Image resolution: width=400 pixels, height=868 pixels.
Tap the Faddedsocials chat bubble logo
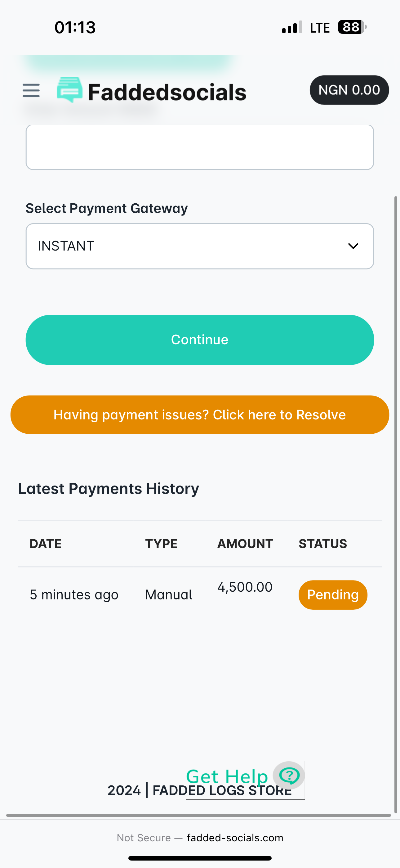70,90
